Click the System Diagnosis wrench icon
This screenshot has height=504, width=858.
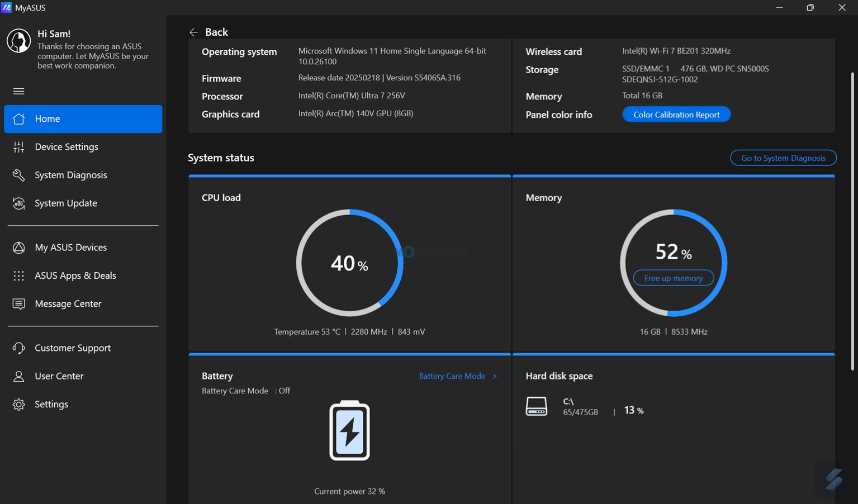coord(18,175)
